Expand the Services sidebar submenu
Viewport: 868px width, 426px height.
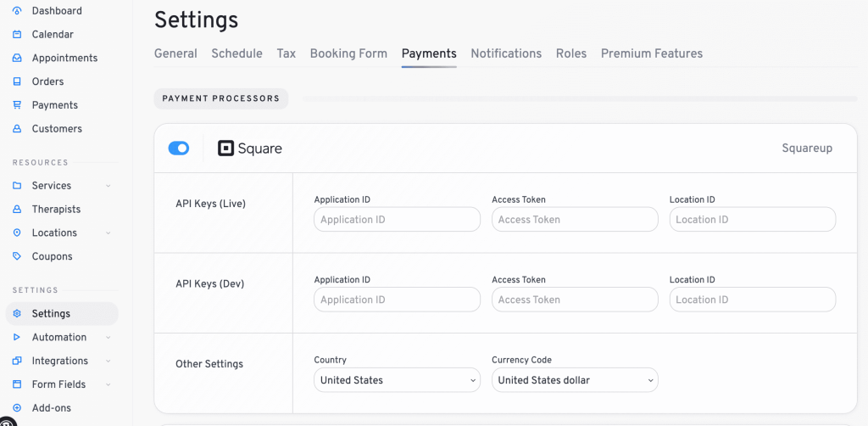click(108, 186)
